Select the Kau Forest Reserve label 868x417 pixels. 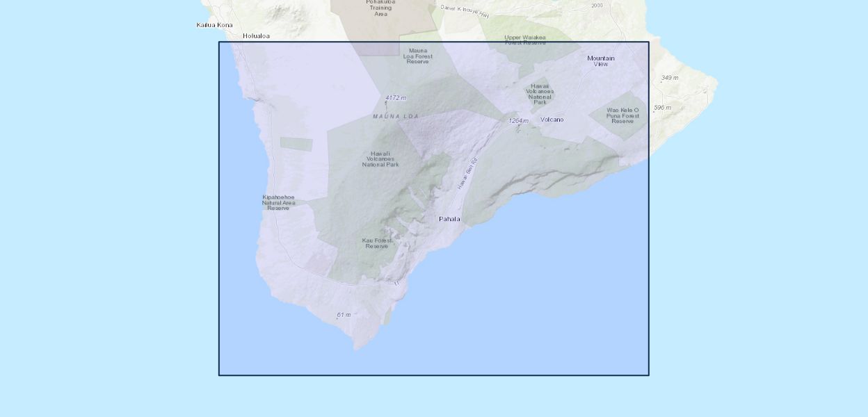[377, 243]
